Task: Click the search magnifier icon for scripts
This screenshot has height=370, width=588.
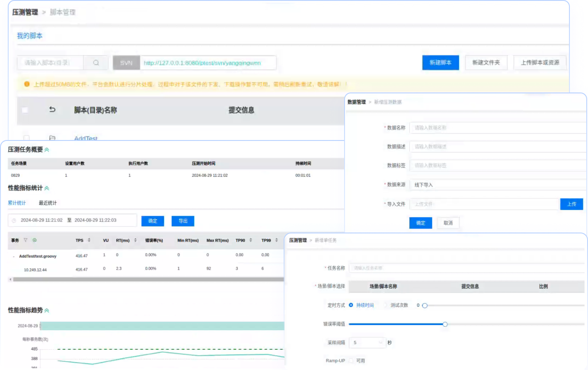Action: pos(96,63)
